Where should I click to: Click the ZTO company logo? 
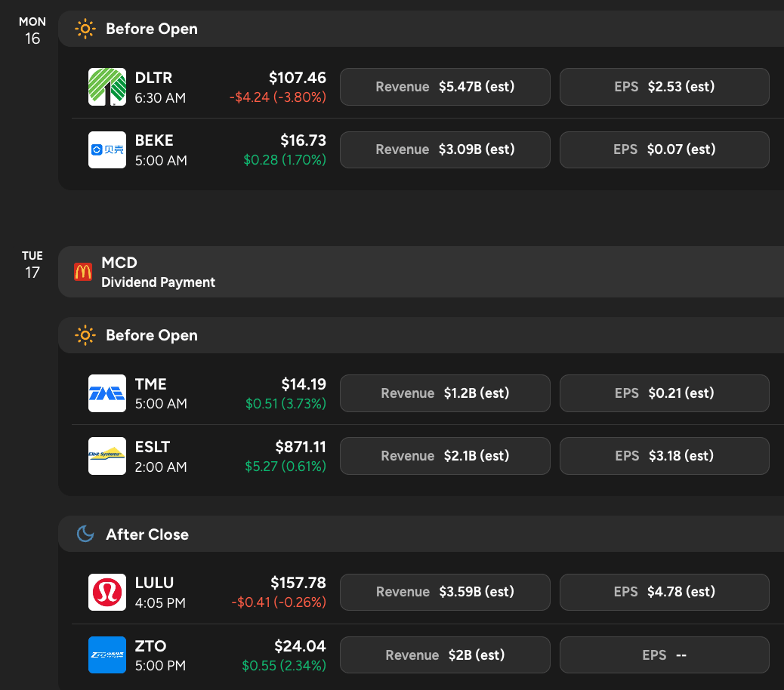tap(107, 655)
